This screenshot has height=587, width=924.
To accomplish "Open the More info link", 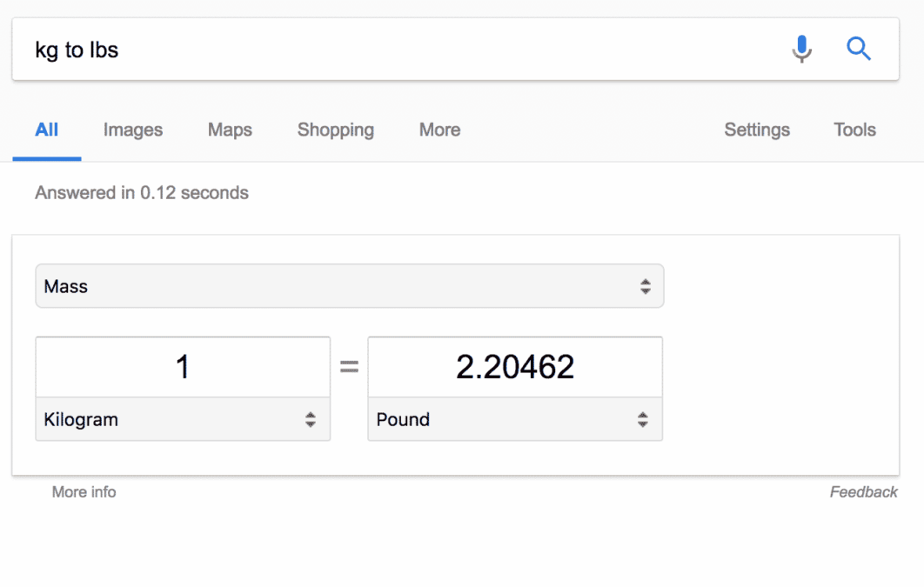I will [84, 492].
